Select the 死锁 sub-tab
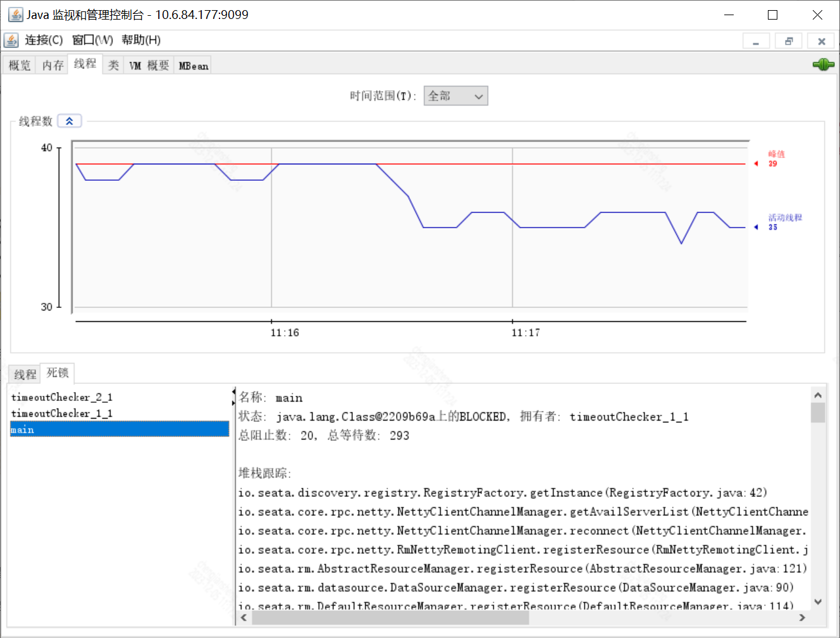840x638 pixels. coord(58,373)
